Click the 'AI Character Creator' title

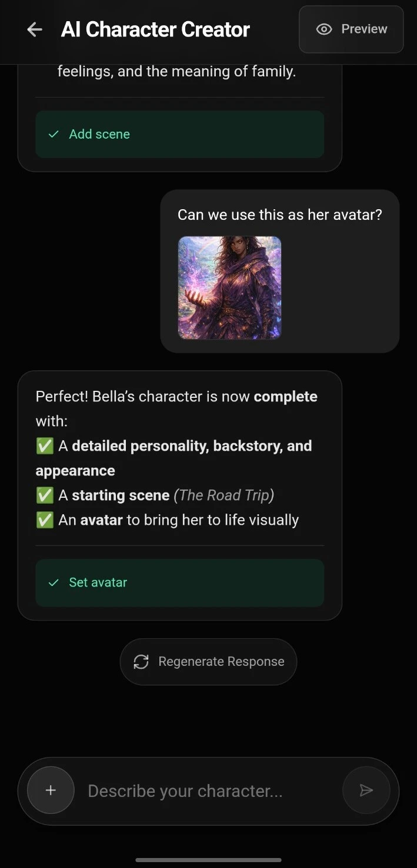(x=155, y=29)
